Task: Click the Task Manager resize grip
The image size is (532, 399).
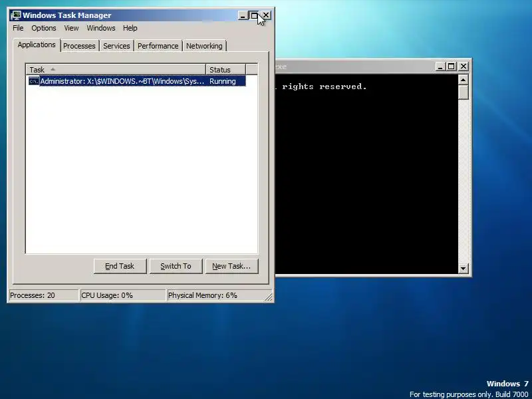Action: 269,297
